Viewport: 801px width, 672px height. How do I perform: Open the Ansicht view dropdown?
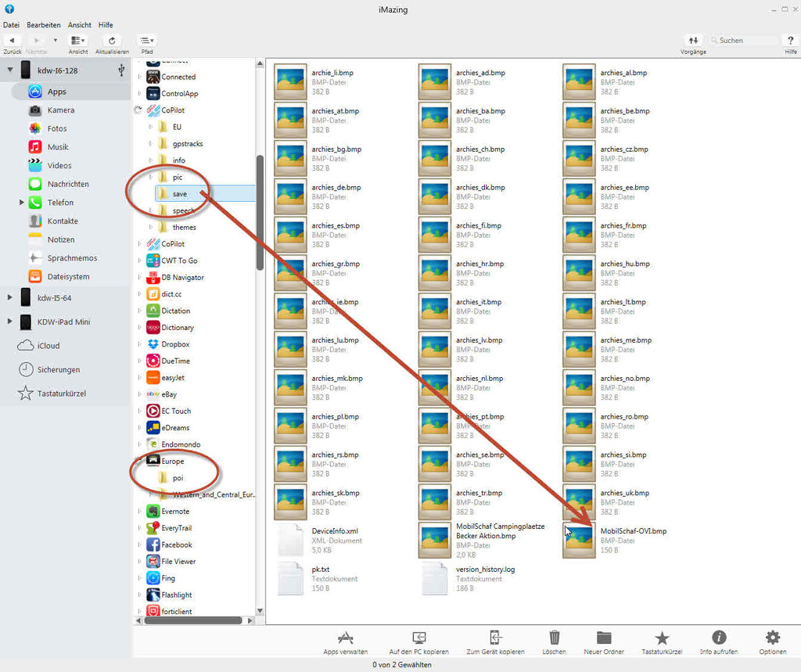(x=78, y=41)
